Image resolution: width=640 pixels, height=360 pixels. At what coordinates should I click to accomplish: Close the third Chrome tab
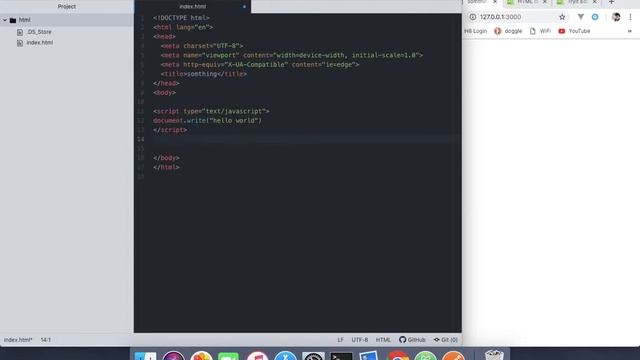[x=594, y=2]
